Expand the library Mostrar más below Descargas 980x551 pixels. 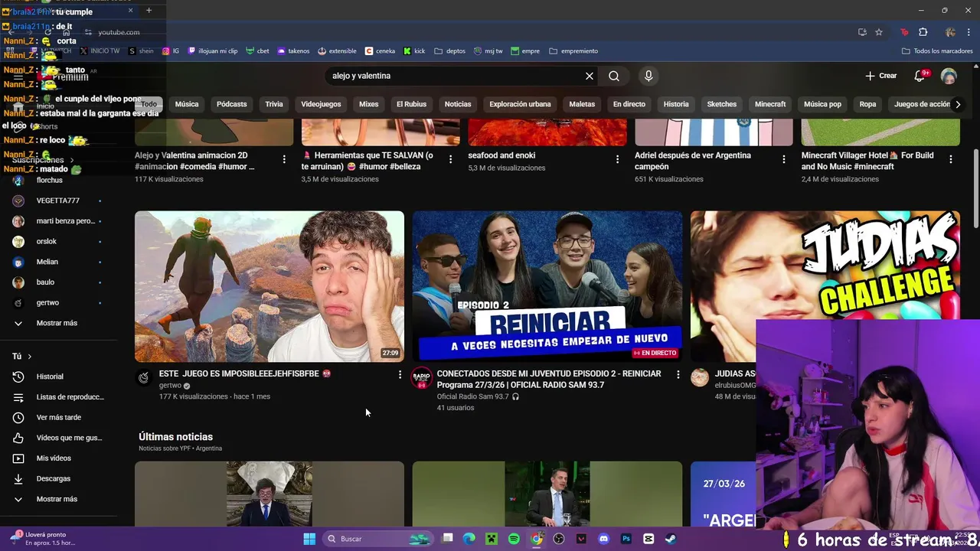pyautogui.click(x=57, y=499)
